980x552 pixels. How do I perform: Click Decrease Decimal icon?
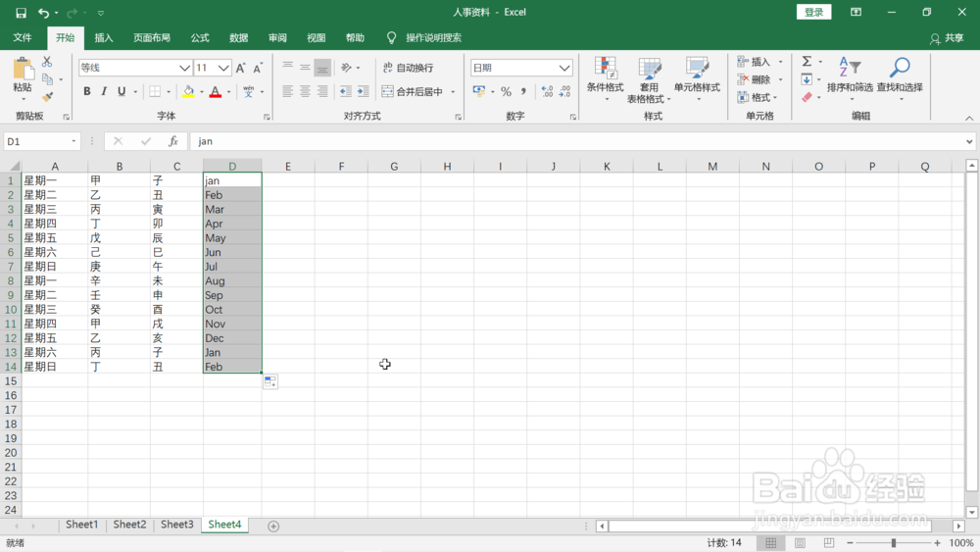[x=564, y=92]
